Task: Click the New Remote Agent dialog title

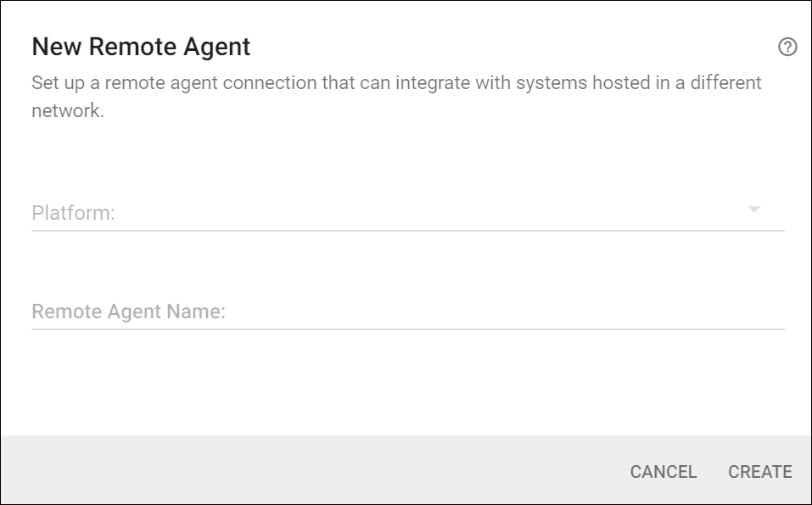Action: (x=141, y=47)
